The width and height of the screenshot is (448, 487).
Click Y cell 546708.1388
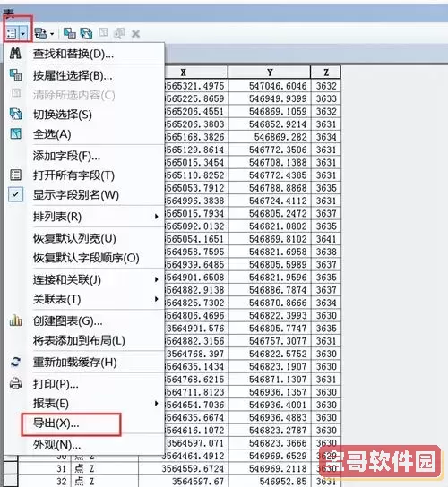tap(270, 162)
